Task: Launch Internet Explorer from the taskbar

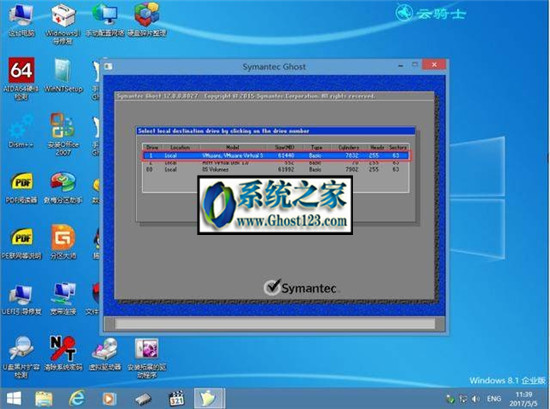Action: 77,398
